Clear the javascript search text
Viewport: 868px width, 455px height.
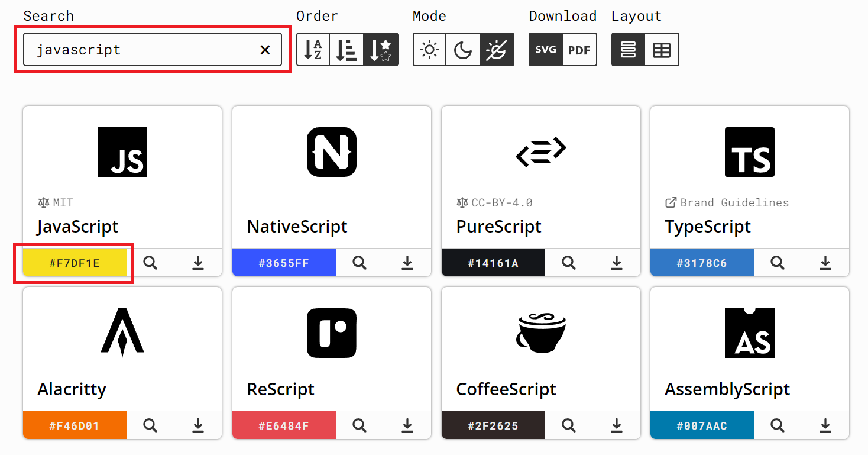tap(265, 50)
